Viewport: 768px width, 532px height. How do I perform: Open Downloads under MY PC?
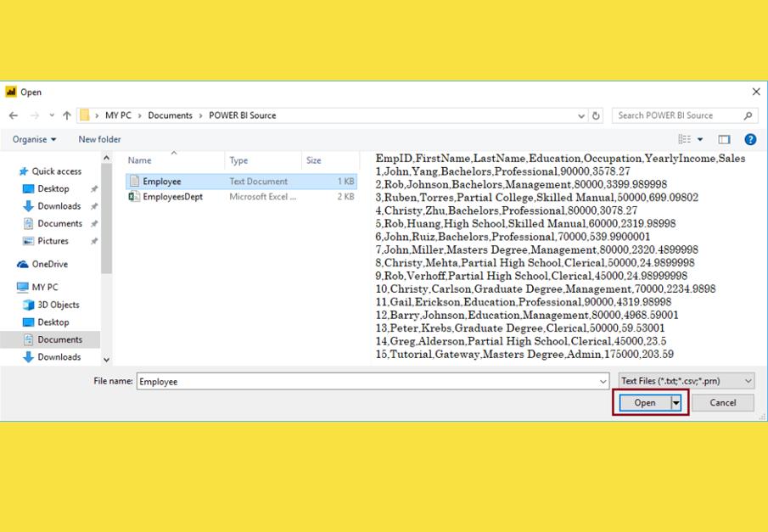[59, 357]
